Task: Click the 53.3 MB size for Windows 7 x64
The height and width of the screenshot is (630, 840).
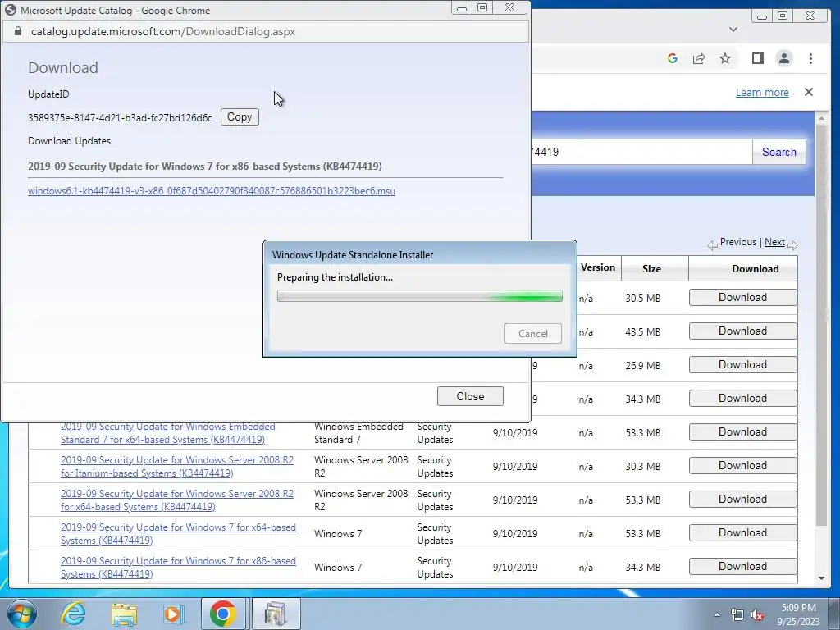Action: 643,534
